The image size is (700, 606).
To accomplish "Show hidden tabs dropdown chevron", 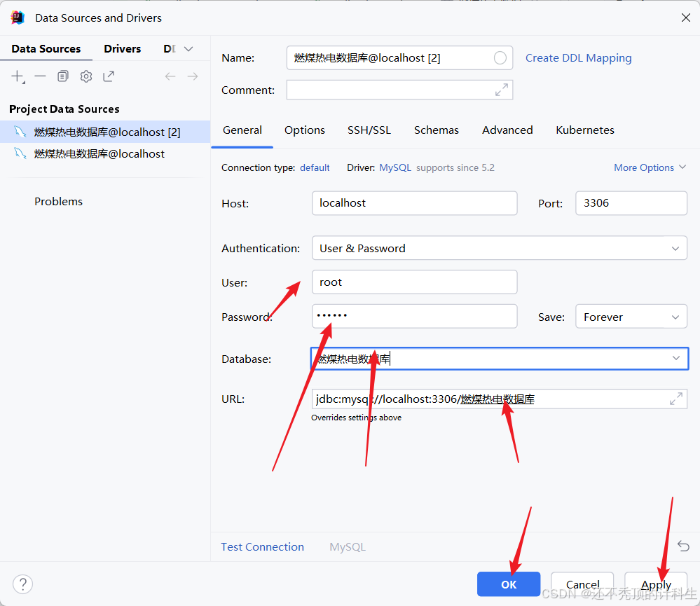I will coord(188,49).
